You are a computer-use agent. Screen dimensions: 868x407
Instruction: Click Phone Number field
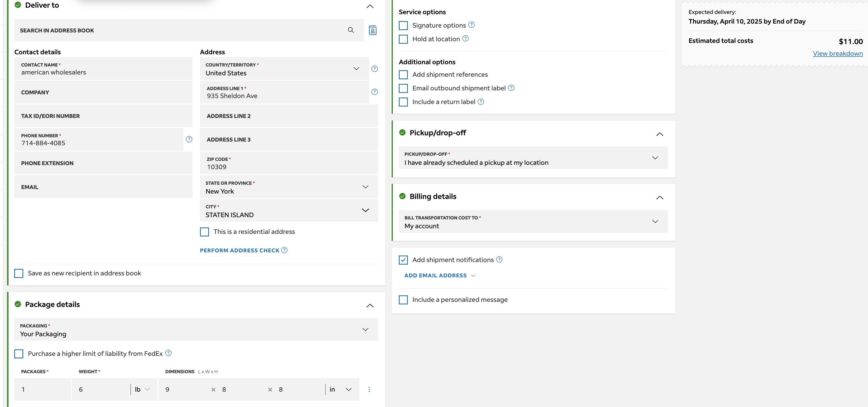99,140
